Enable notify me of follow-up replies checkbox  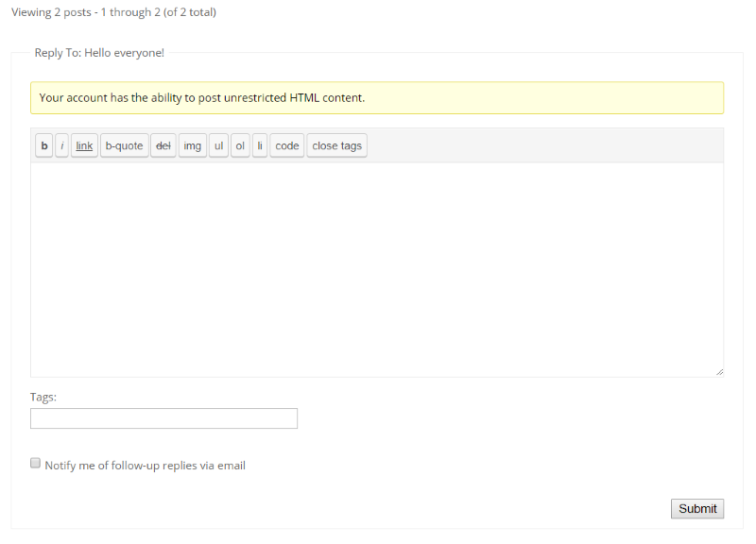tap(35, 463)
